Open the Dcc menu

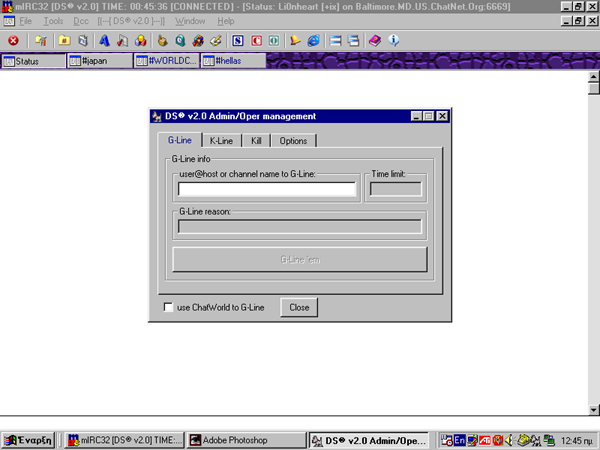point(81,21)
